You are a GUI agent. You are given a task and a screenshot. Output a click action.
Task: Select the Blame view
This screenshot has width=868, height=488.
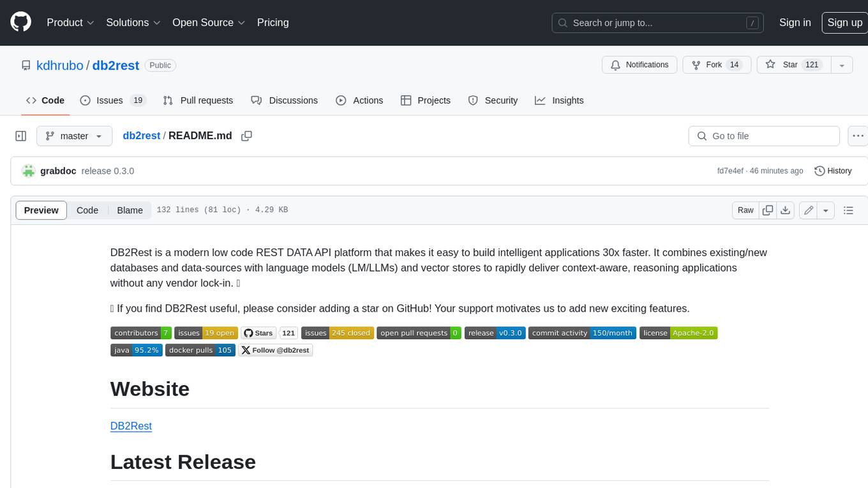click(130, 210)
